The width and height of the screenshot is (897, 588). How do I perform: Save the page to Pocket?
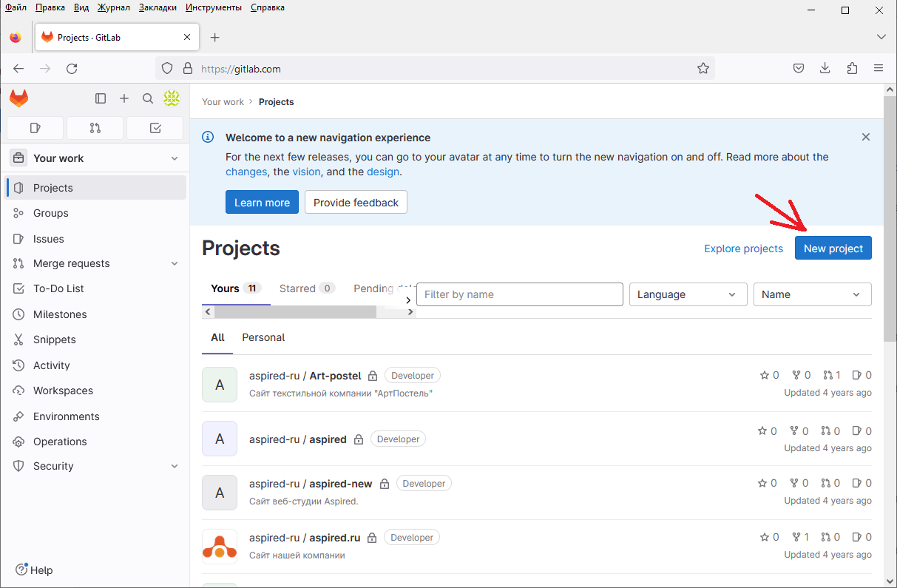(799, 69)
